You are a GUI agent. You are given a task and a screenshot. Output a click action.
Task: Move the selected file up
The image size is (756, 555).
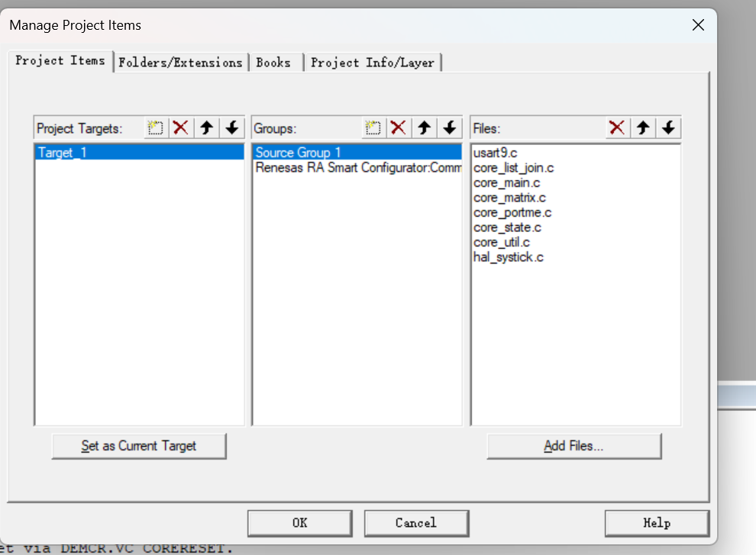[x=643, y=128]
